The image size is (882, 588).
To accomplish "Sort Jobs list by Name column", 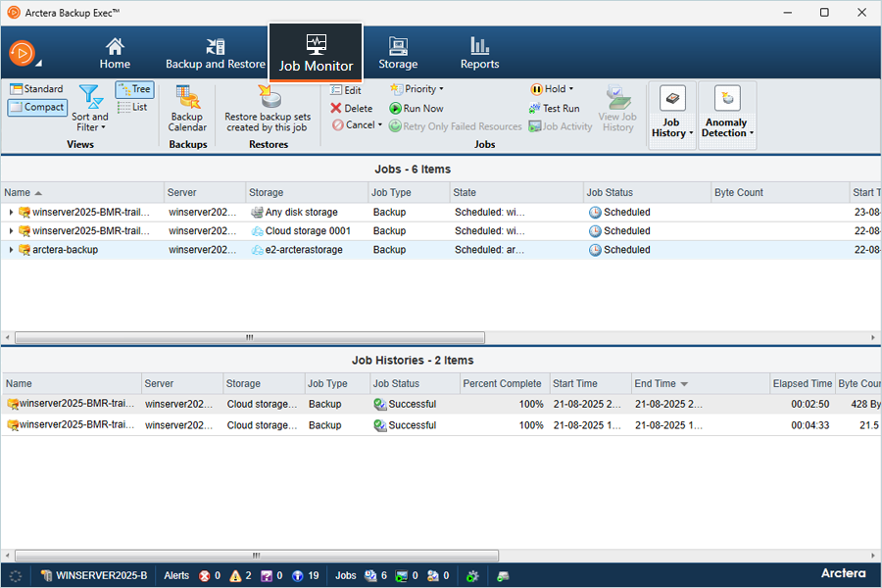I will click(x=82, y=192).
